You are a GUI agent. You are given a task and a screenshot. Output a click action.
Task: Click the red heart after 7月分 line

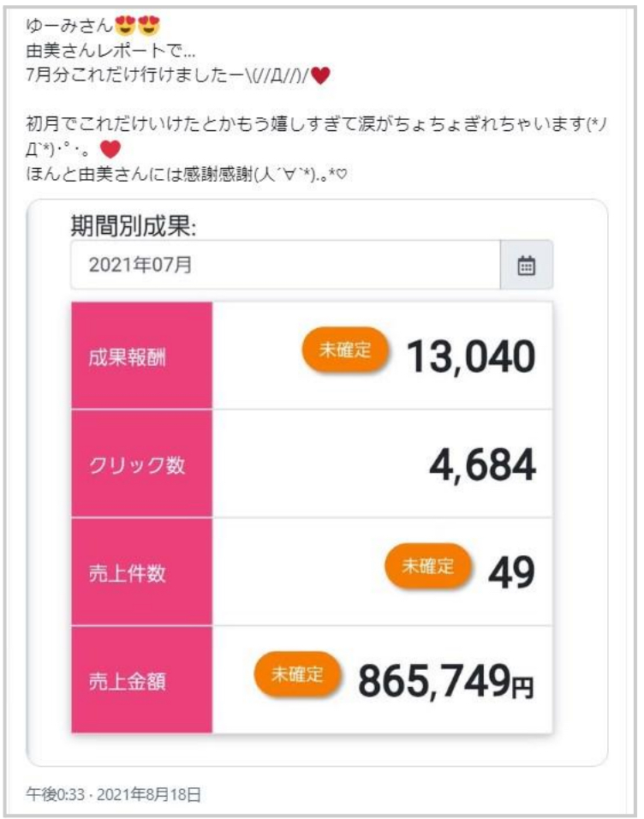(x=320, y=75)
